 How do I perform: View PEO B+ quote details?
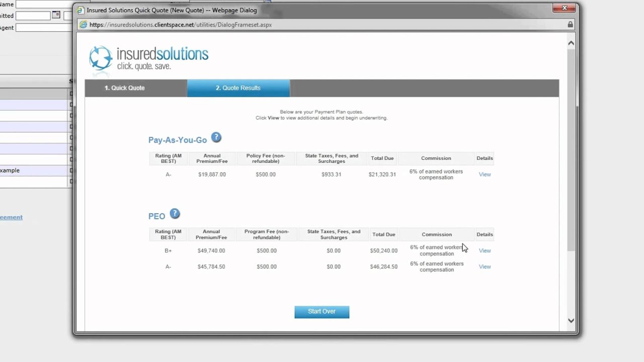pyautogui.click(x=485, y=250)
